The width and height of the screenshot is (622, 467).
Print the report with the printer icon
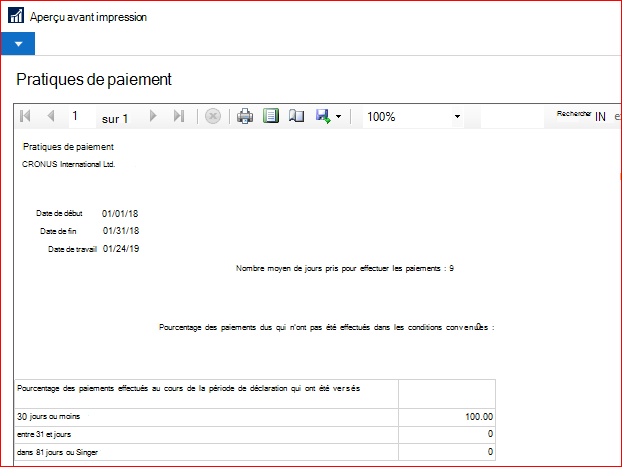tap(245, 116)
